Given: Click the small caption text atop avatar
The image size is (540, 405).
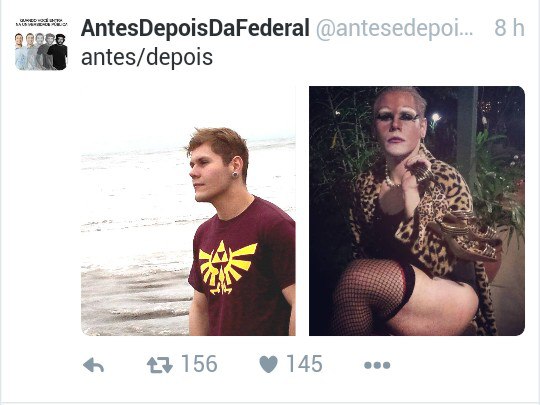Looking at the screenshot, I should click(x=41, y=22).
